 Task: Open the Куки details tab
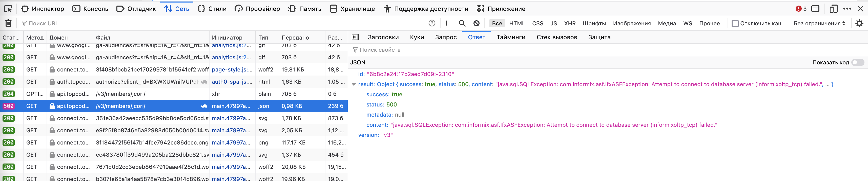point(417,37)
